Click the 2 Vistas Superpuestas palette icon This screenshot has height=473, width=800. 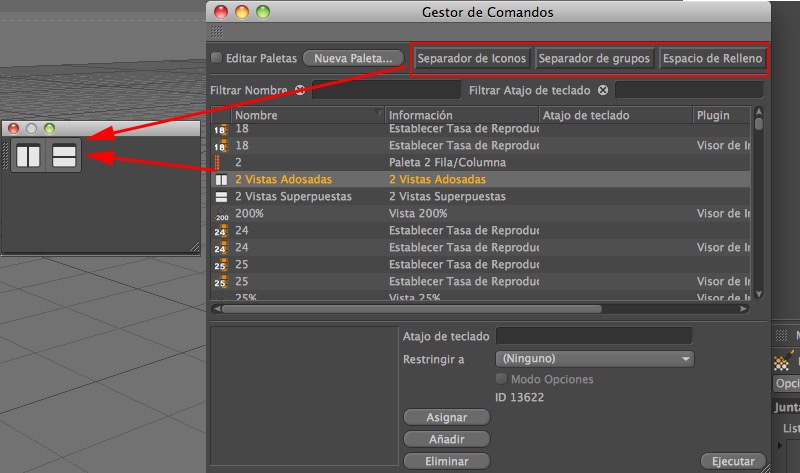65,156
